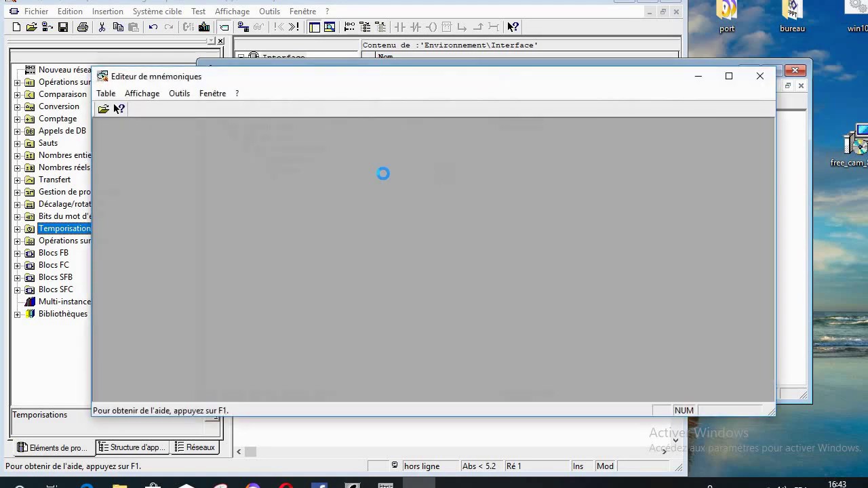868x488 pixels.
Task: Expand the Blocs FB node
Action: pos(17,253)
